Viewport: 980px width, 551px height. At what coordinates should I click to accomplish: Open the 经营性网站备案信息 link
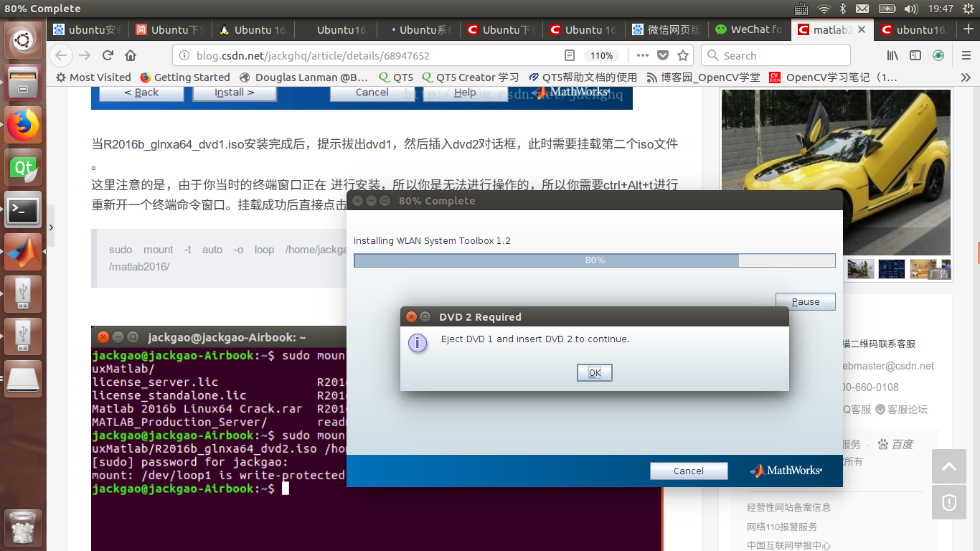click(789, 507)
